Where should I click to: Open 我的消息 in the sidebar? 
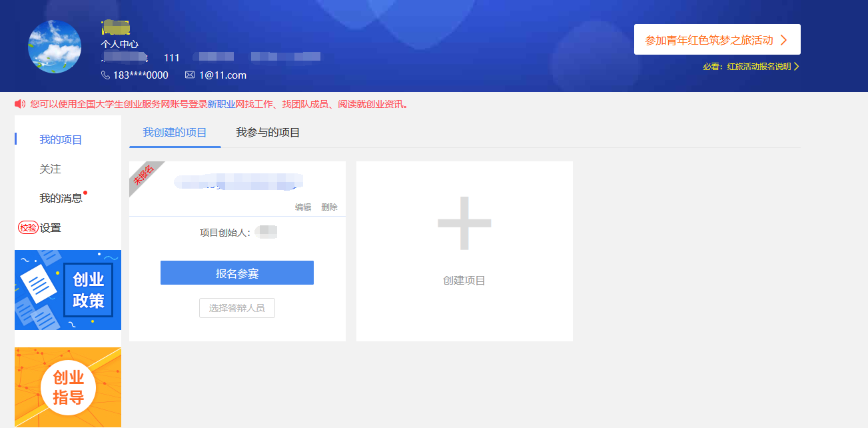[x=61, y=198]
